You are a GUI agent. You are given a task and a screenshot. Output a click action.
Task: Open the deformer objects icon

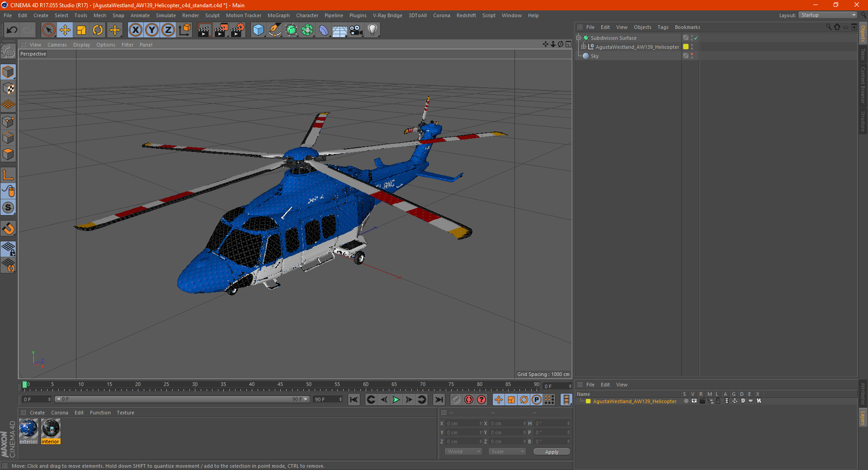point(324,30)
